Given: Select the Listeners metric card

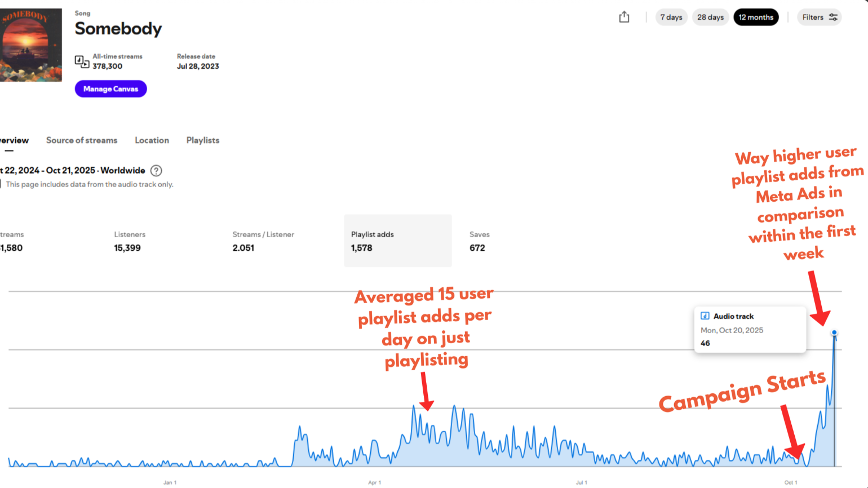Looking at the screenshot, I should [x=130, y=241].
